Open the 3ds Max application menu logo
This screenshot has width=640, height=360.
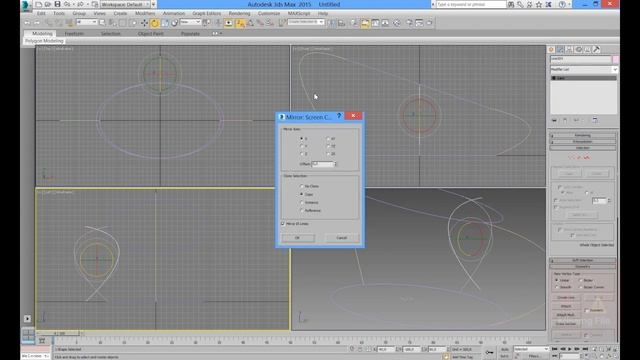[26, 5]
